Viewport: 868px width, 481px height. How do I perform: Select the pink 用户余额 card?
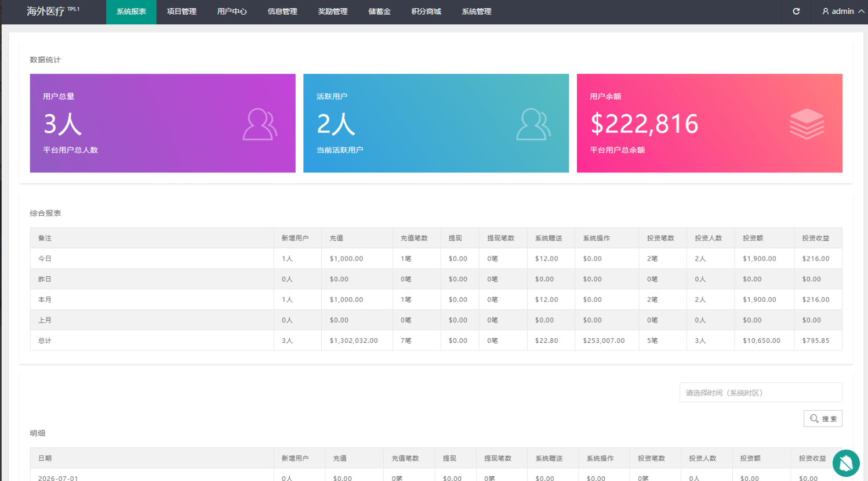pyautogui.click(x=710, y=123)
